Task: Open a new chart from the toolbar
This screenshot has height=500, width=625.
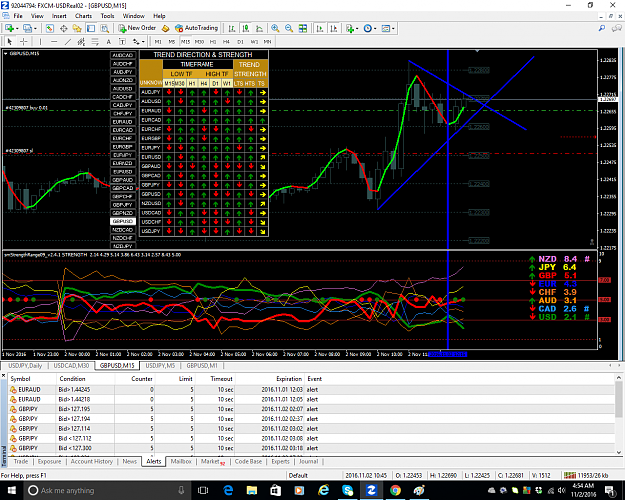Action: pos(9,28)
